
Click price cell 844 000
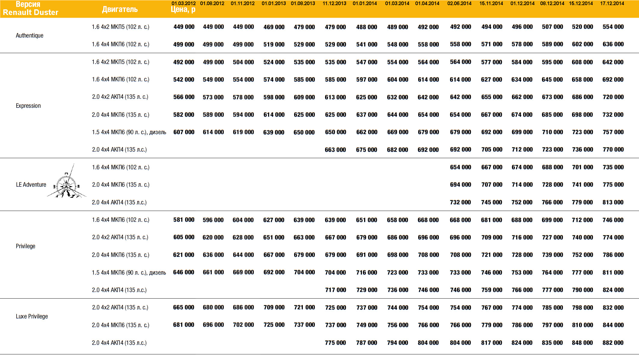click(613, 325)
